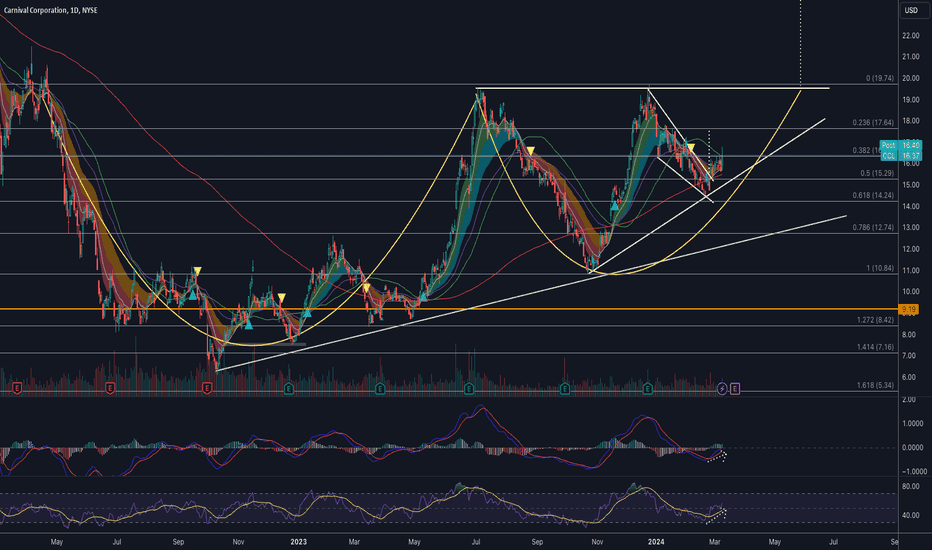Image resolution: width=932 pixels, height=550 pixels.
Task: Click the RSI scale value 80.00
Action: [911, 486]
